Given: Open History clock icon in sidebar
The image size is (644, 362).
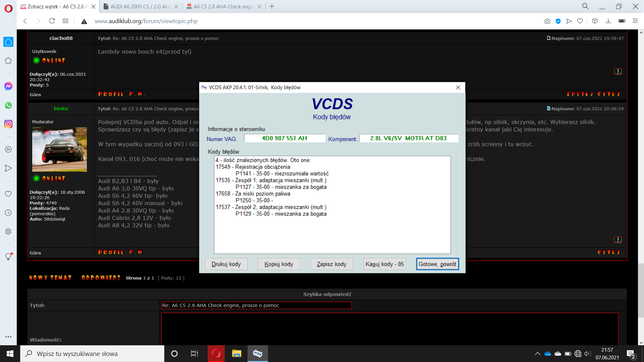Looking at the screenshot, I should 8,213.
